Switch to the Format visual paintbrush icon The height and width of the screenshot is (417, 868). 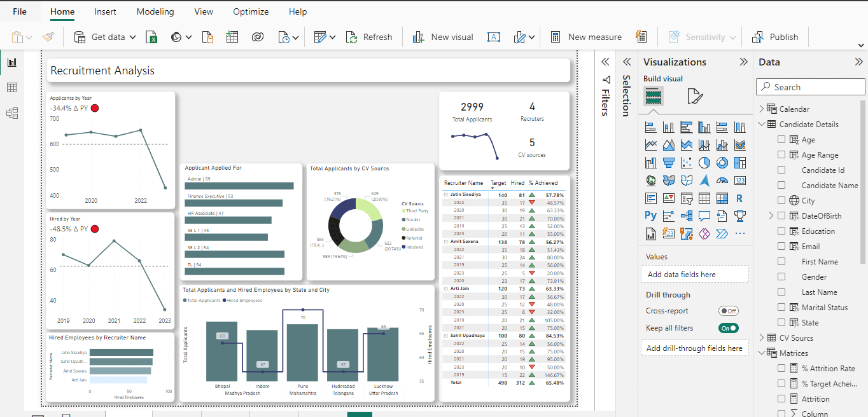(x=694, y=97)
